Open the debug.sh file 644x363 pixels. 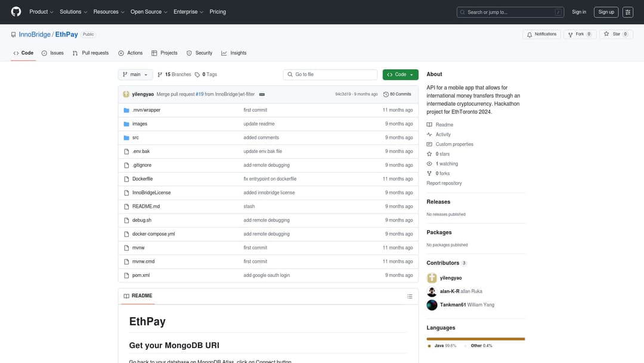(142, 220)
